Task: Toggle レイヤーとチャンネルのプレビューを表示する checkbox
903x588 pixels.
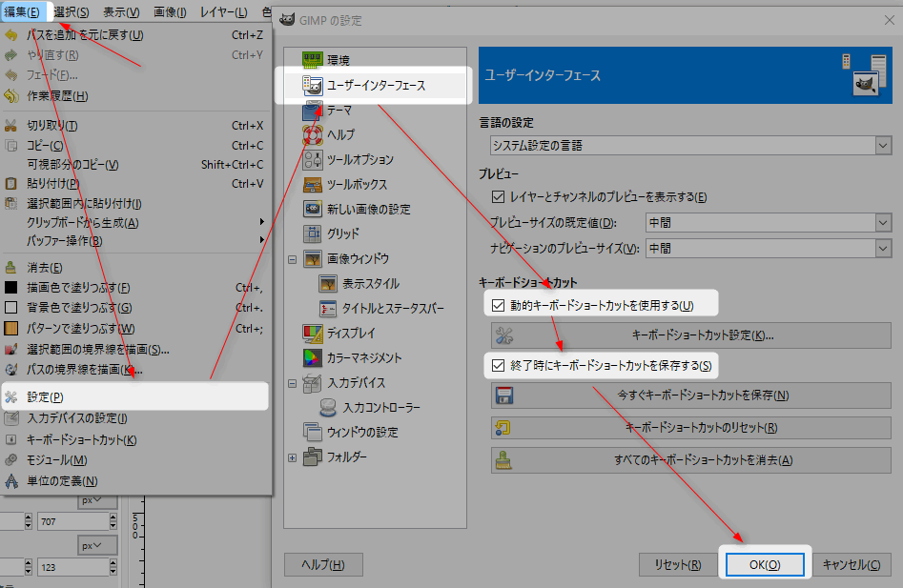Action: click(498, 196)
